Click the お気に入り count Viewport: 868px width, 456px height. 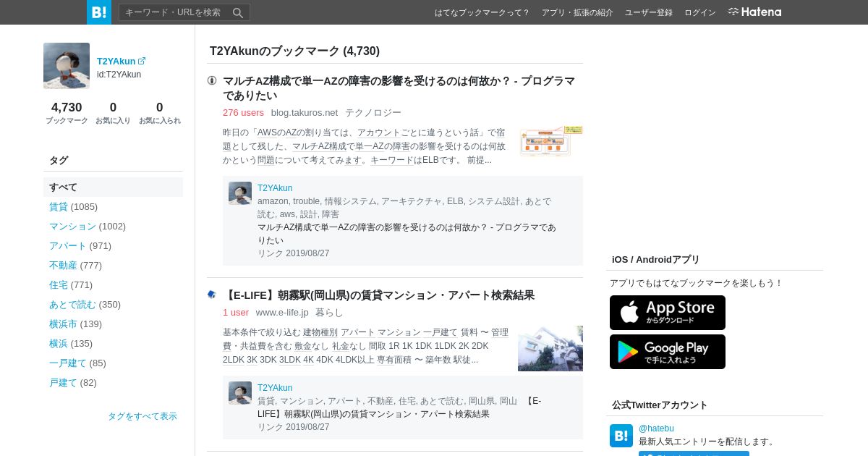click(113, 112)
